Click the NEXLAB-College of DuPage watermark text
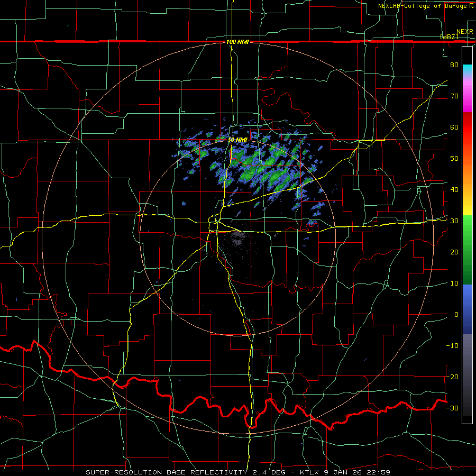The height and width of the screenshot is (476, 476). point(425,6)
